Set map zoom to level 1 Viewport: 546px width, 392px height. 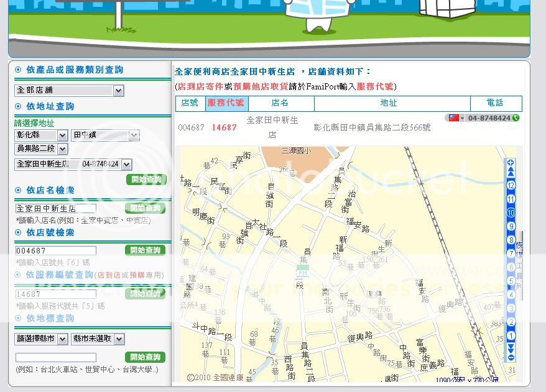(511, 336)
